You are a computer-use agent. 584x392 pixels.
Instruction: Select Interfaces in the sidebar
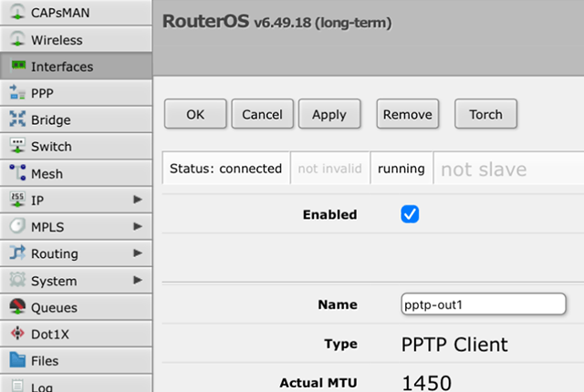76,67
